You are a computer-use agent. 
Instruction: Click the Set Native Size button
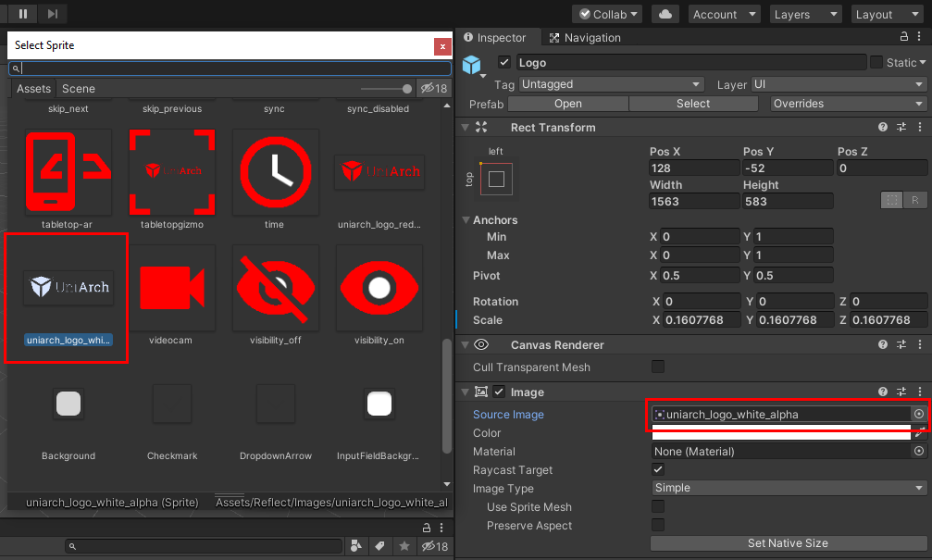(788, 543)
